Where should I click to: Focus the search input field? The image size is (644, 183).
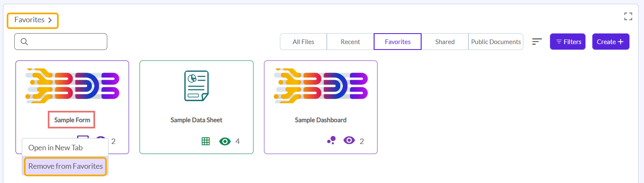pos(67,42)
